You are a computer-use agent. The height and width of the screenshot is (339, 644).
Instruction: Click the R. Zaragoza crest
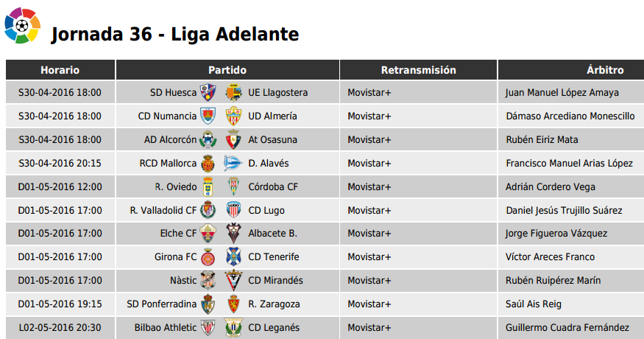[x=233, y=304]
